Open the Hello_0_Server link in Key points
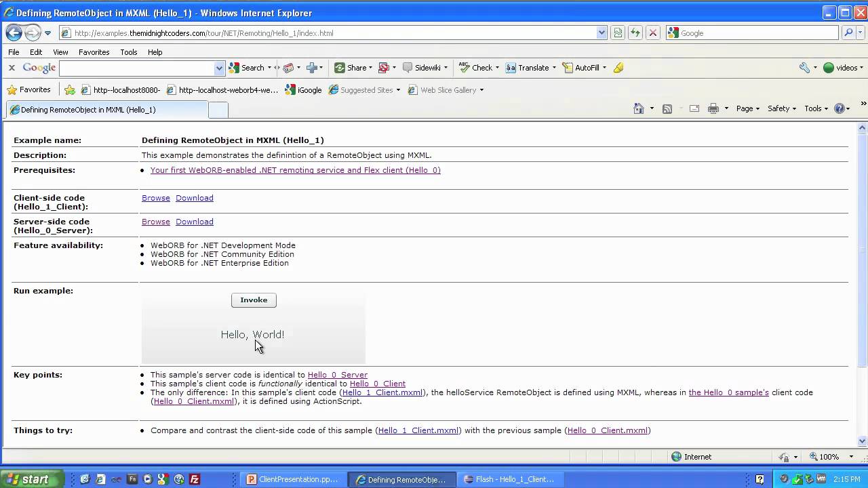 tap(337, 375)
